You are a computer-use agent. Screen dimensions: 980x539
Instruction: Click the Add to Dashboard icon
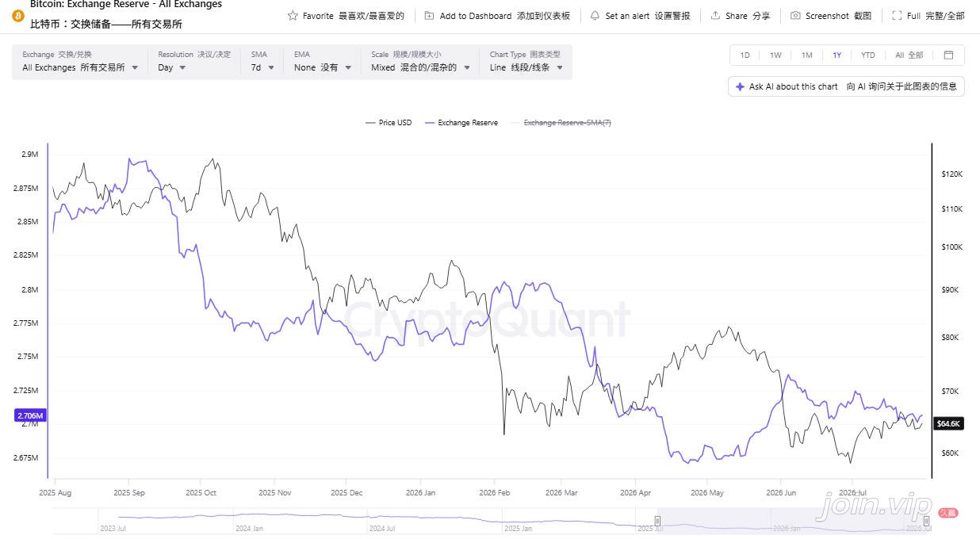(429, 16)
